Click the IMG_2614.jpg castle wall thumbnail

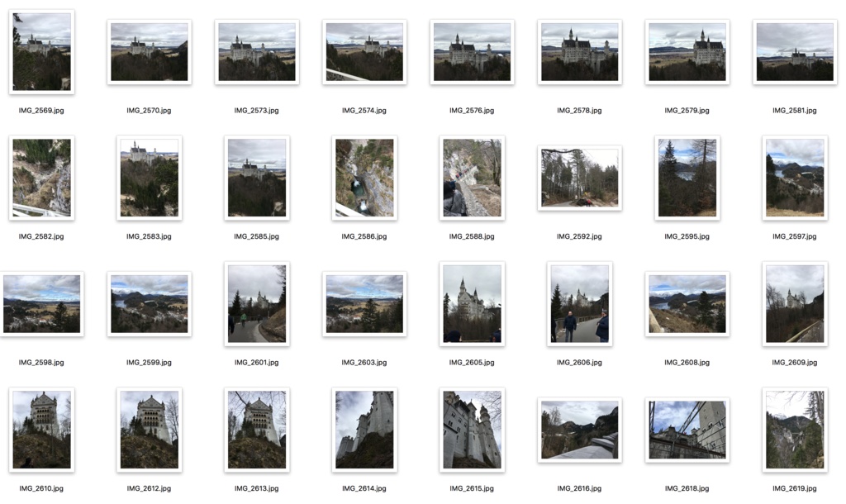point(364,430)
